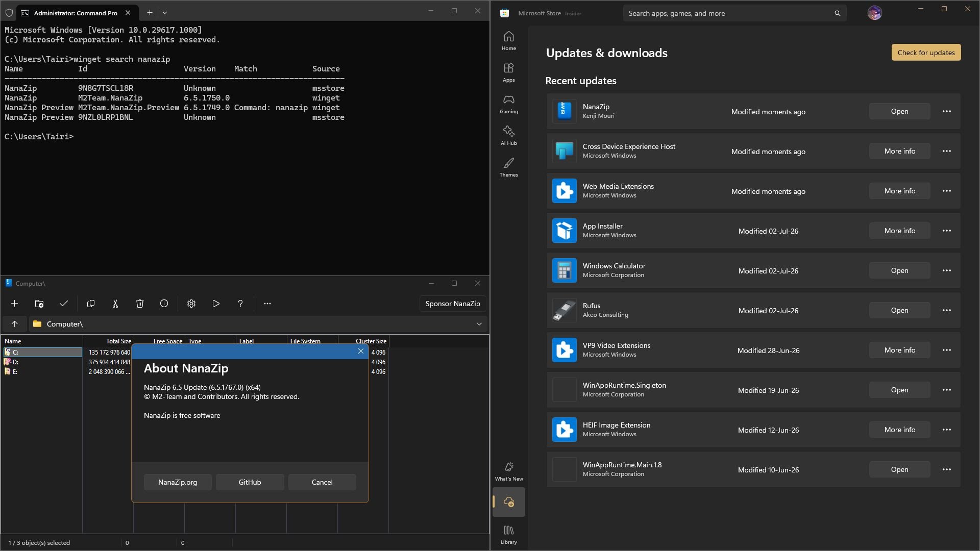The image size is (980, 551).
Task: Open the Home page in Microsoft Store sidebar
Action: (509, 41)
